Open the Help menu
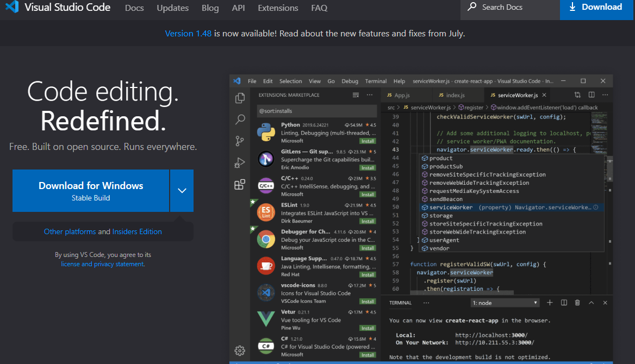635x364 pixels. tap(399, 81)
